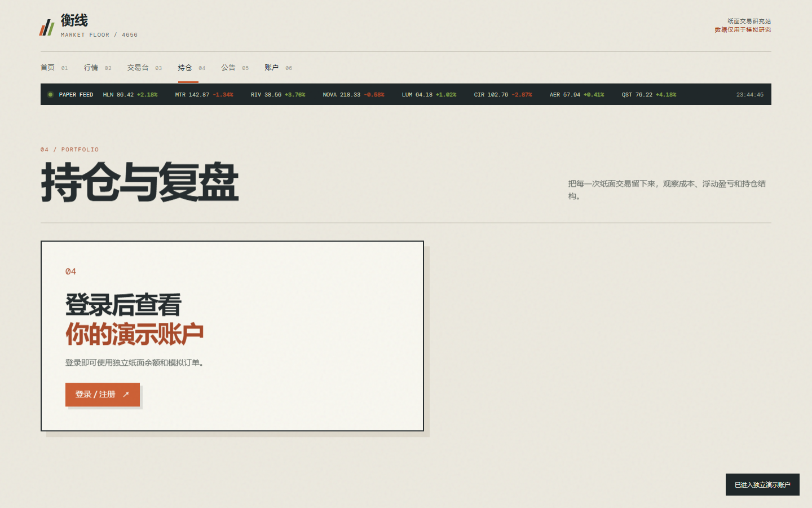Open the 行情 navigation tab
The image size is (812, 508).
[98, 68]
